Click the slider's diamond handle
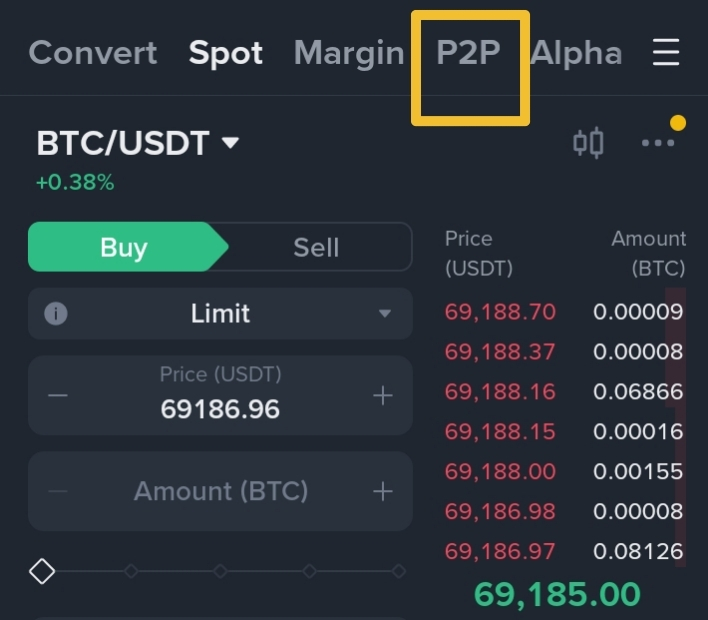Viewport: 708px width, 620px height. pyautogui.click(x=41, y=571)
